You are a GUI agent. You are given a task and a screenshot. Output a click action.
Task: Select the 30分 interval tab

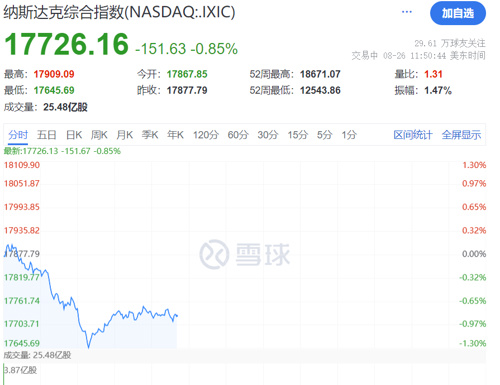coord(268,135)
